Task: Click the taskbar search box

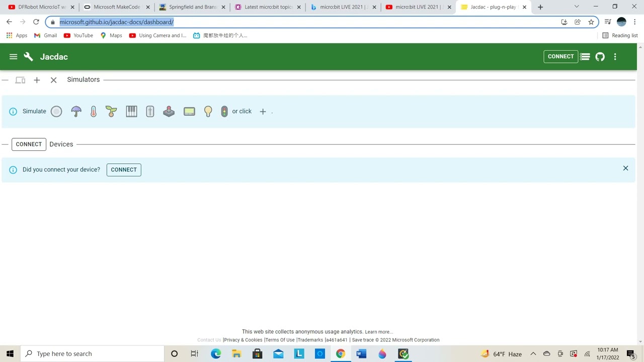Action: [x=93, y=354]
